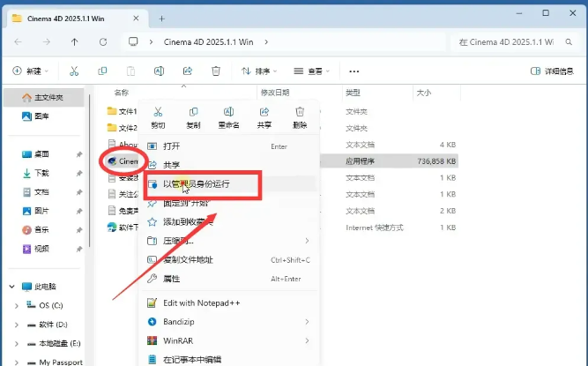This screenshot has height=366, width=588.
Task: Open a new tab with the plus button
Action: 161,19
